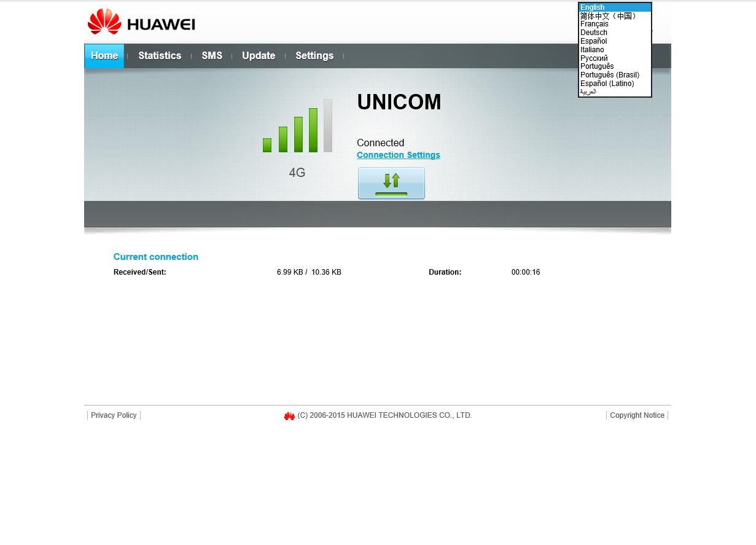This screenshot has width=756, height=545.
Task: Select Español (Latino) from the list
Action: point(615,84)
